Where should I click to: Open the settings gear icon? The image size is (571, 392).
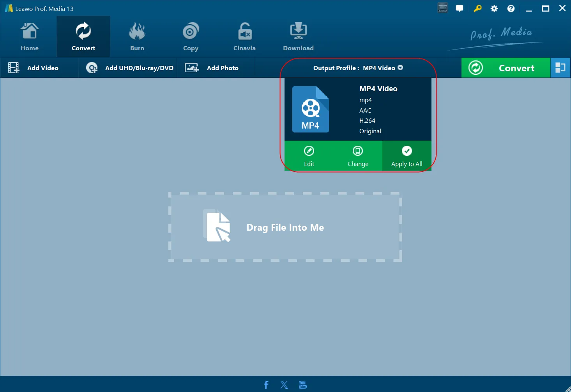click(494, 9)
